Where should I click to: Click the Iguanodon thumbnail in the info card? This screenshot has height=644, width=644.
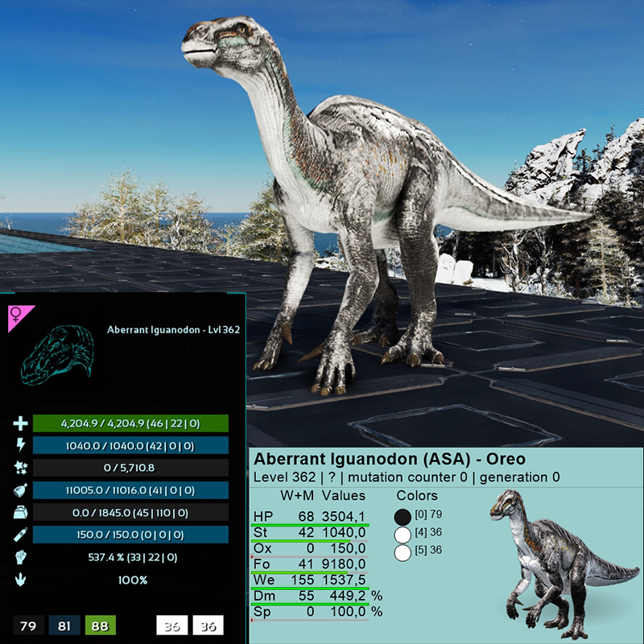(x=565, y=564)
